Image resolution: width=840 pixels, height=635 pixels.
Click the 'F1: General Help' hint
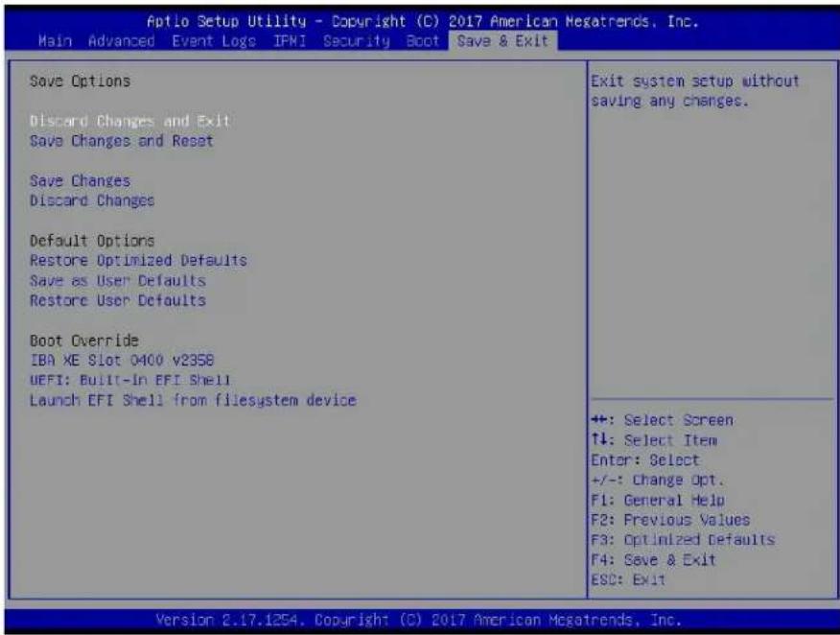[x=658, y=501]
